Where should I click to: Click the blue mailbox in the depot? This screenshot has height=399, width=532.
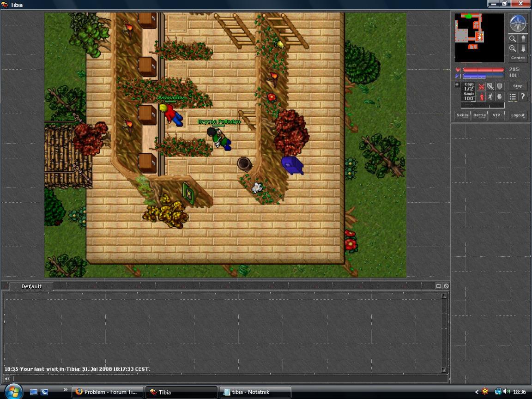pos(292,165)
